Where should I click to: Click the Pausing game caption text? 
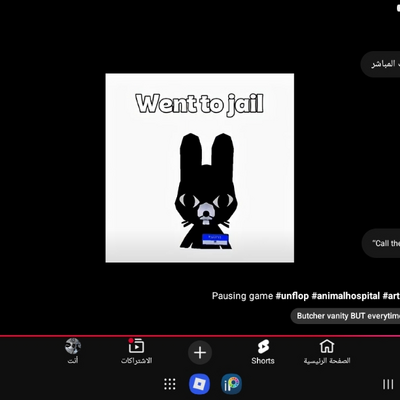242,296
